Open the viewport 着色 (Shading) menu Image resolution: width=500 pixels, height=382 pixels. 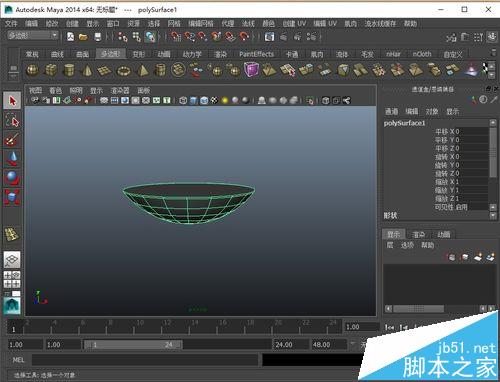coord(56,90)
